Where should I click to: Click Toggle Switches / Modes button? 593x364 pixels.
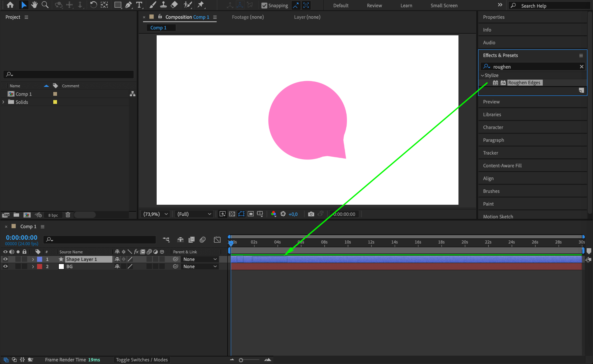(x=142, y=360)
